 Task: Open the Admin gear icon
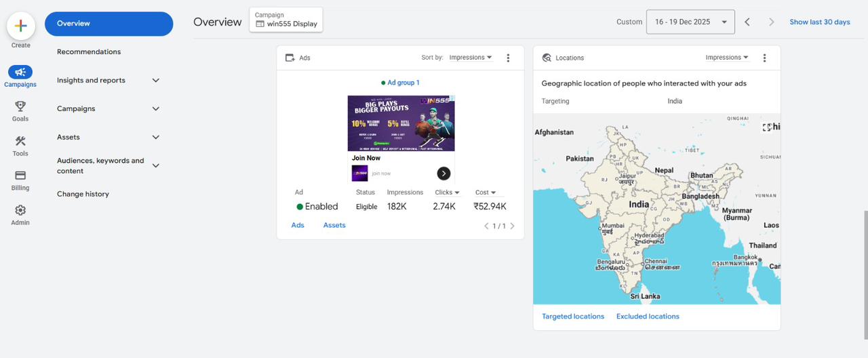click(x=20, y=210)
